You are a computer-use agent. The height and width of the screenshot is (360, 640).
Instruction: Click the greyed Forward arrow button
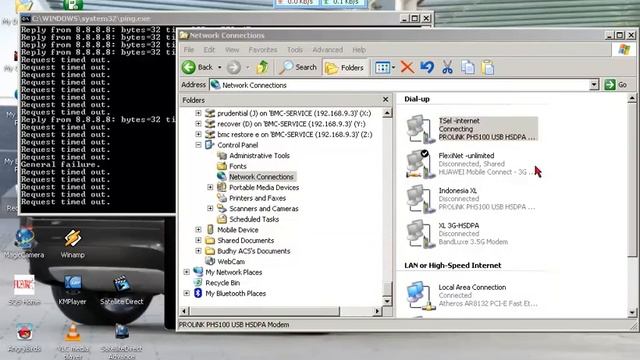(x=234, y=67)
